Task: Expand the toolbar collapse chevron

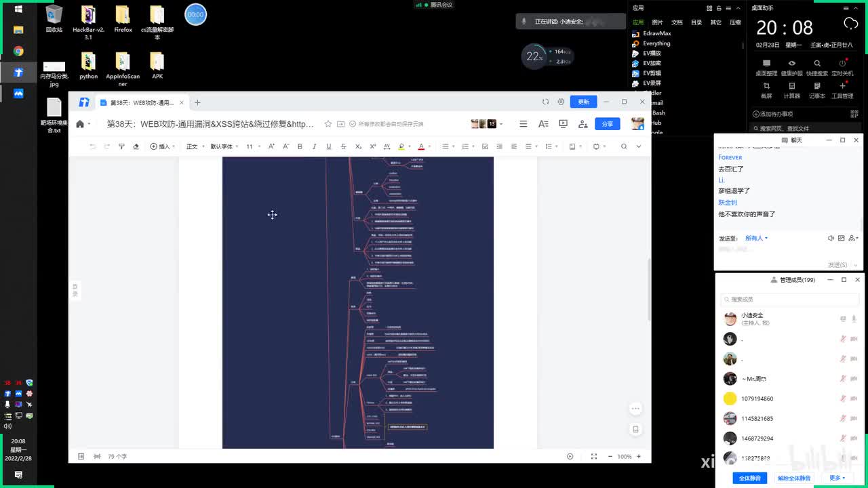Action: [638, 146]
